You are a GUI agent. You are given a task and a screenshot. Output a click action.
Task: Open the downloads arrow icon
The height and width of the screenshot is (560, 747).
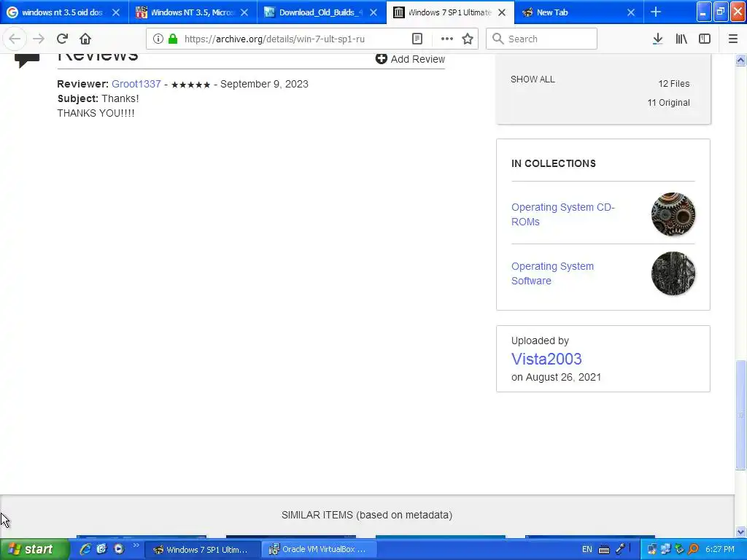(x=657, y=39)
